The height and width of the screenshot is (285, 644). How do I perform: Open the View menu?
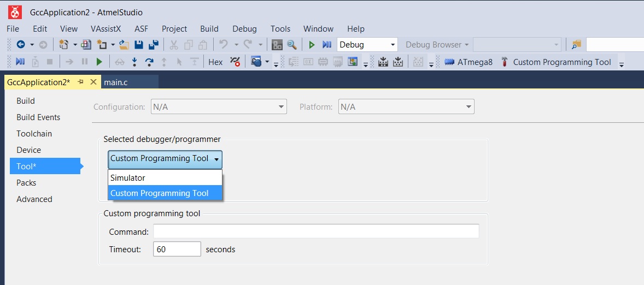point(68,29)
